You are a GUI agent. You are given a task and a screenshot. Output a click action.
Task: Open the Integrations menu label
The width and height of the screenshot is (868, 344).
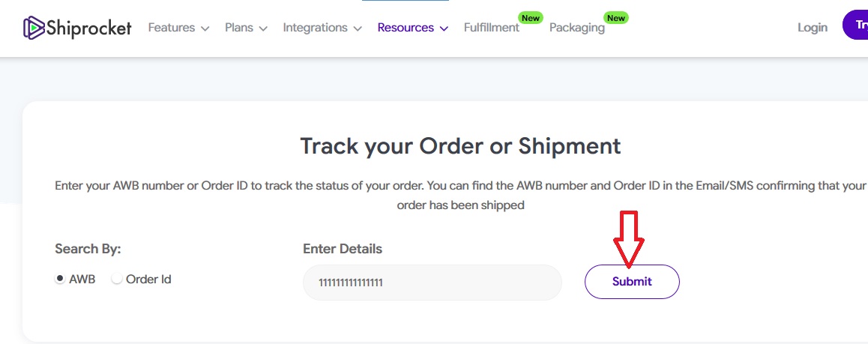[x=315, y=28]
